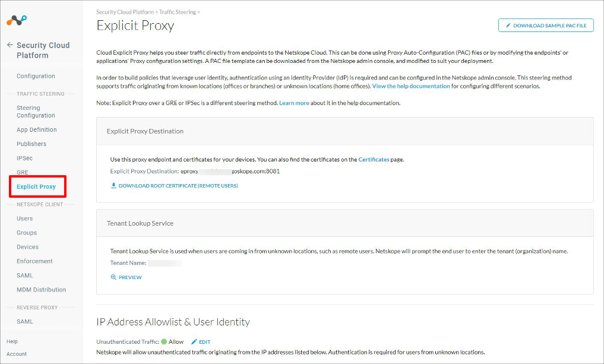
Task: Open Groups under Netskope Client
Action: point(27,233)
